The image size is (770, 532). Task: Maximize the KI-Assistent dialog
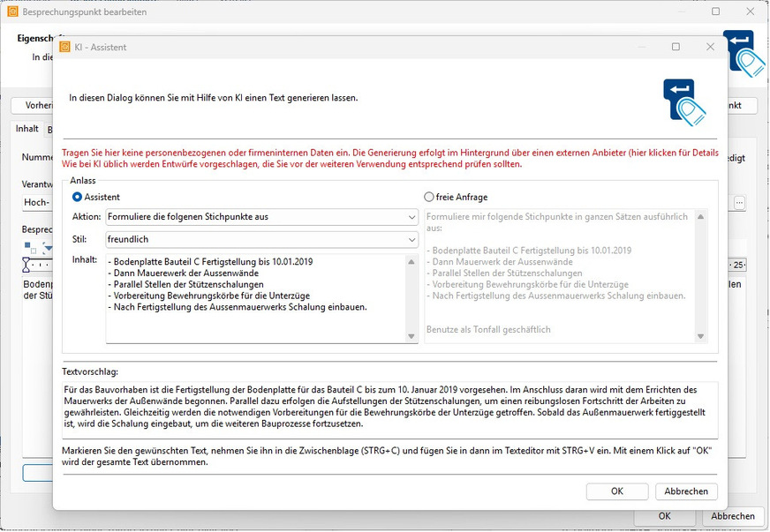pos(676,47)
